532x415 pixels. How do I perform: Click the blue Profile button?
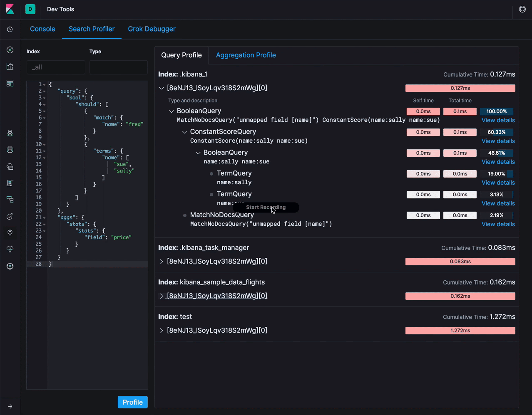(132, 402)
